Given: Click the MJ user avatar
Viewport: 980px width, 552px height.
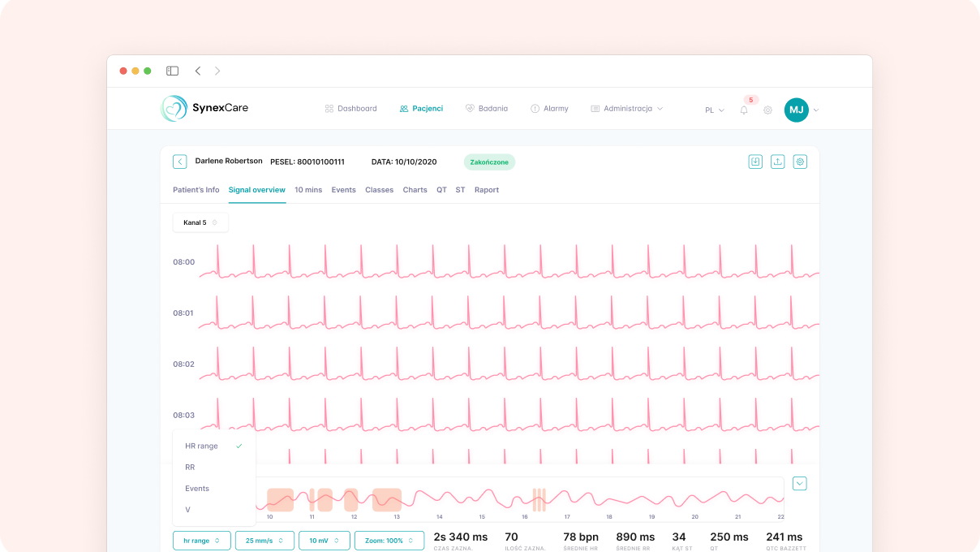Looking at the screenshot, I should (797, 110).
